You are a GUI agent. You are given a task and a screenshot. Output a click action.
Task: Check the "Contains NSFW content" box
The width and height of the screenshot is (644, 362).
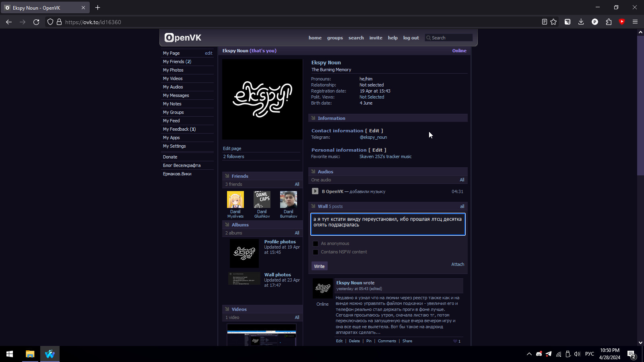coord(316,252)
